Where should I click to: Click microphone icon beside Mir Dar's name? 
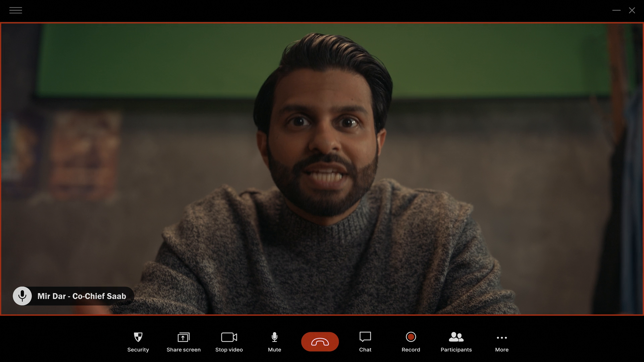click(x=22, y=296)
